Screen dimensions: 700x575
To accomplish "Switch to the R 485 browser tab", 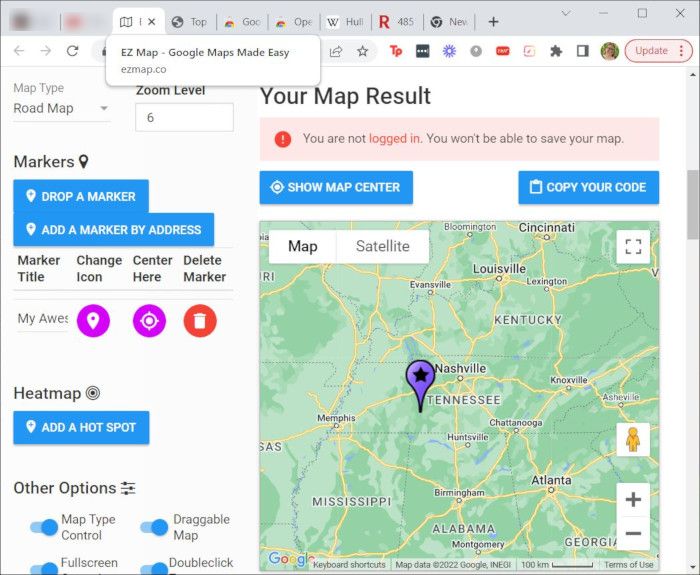I will [x=397, y=21].
